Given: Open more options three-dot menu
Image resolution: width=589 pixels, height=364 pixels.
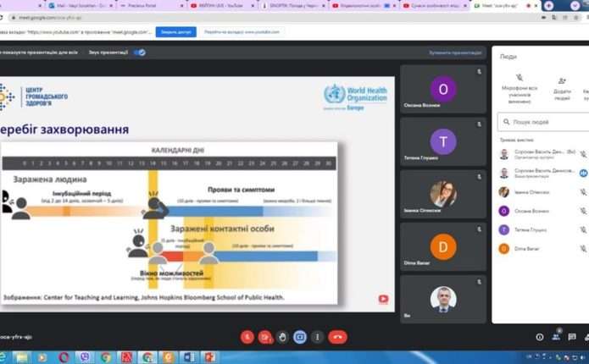Looking at the screenshot, I should point(316,336).
